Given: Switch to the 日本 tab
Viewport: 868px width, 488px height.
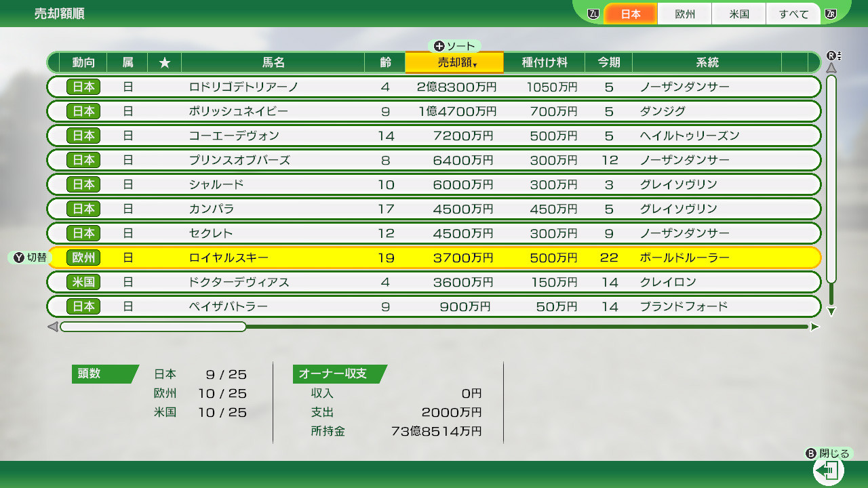Looking at the screenshot, I should coord(631,14).
